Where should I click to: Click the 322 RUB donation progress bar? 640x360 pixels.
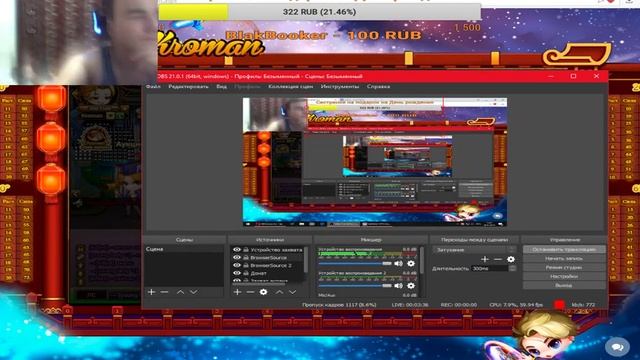[320, 12]
